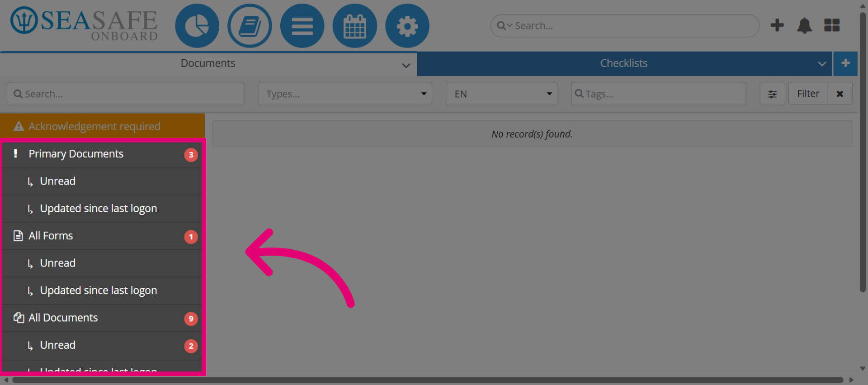Click the Filter button
This screenshot has height=385, width=868.
tap(808, 94)
